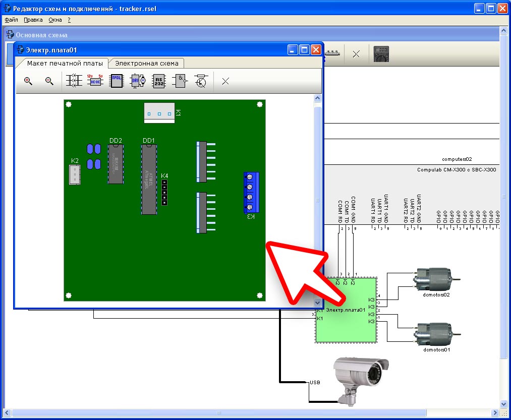The width and height of the screenshot is (511, 420).
Task: Select the 12V-5V DC-DC converter tool
Action: tap(95, 81)
